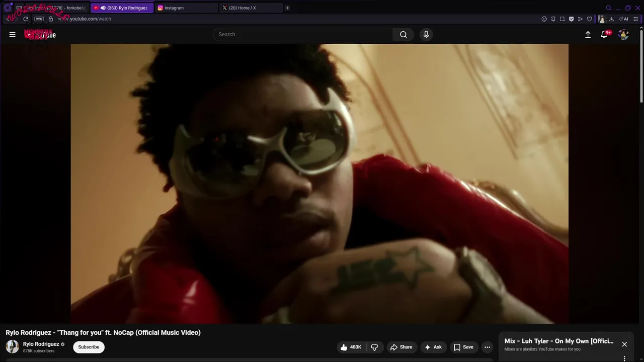Reload the page with refresh icon
644x362 pixels.
[26, 19]
